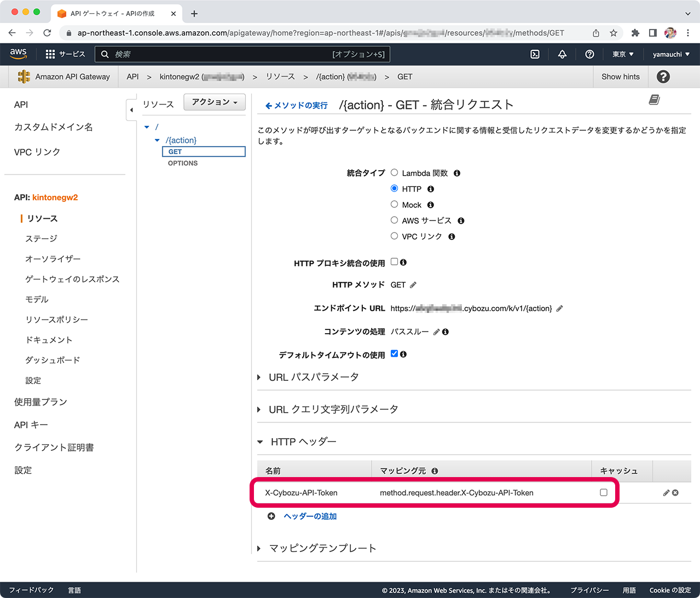The height and width of the screenshot is (598, 700).
Task: Select the VPC リンク radio button
Action: pyautogui.click(x=394, y=236)
